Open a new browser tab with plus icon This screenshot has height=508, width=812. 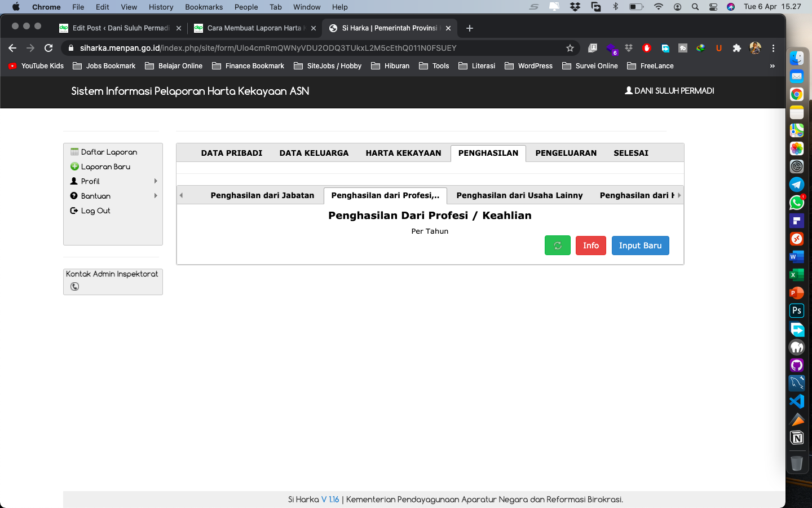[x=470, y=28]
